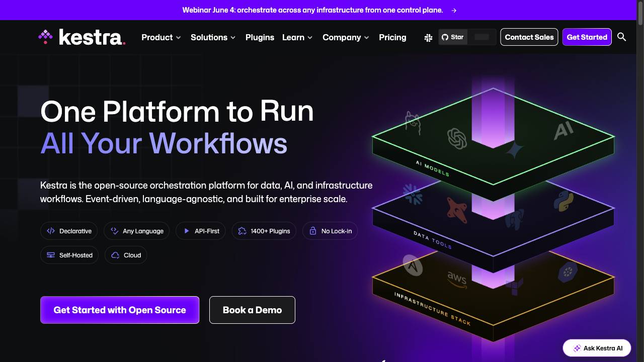Click the API-First chip's play icon

tap(186, 231)
